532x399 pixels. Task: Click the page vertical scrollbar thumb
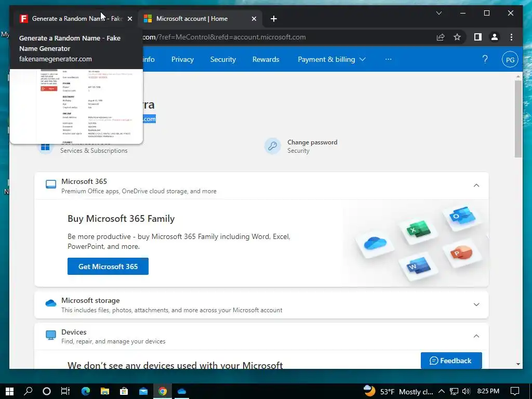[x=518, y=119]
